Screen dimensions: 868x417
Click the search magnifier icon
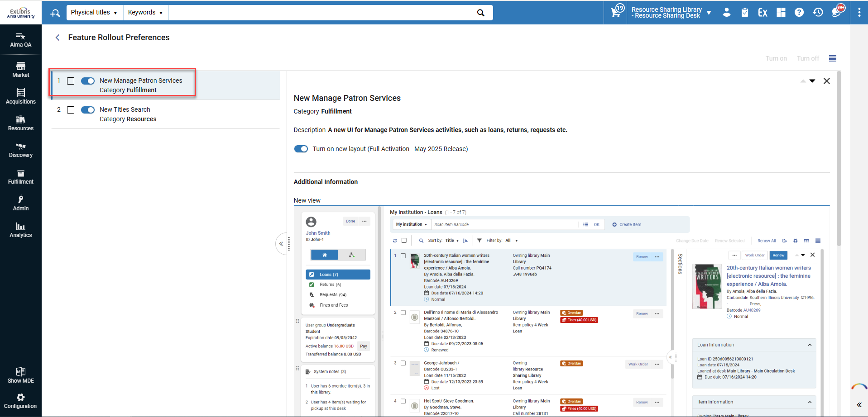coord(481,13)
